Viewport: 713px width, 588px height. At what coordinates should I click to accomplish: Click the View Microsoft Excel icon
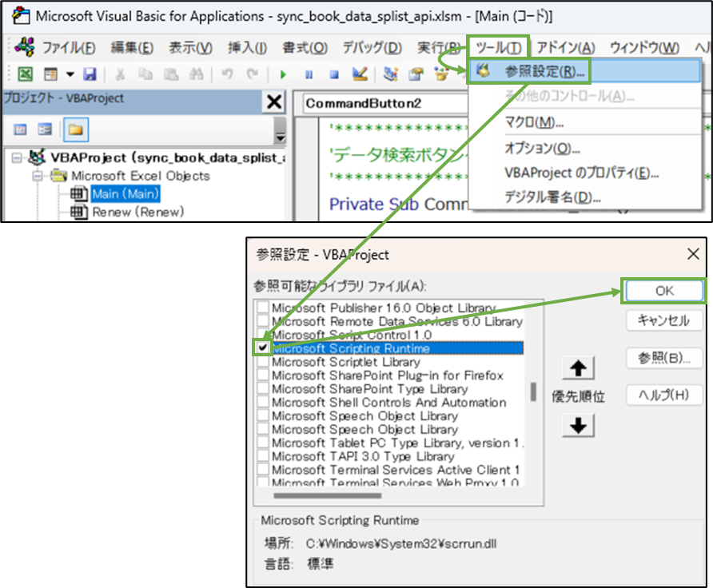[24, 73]
